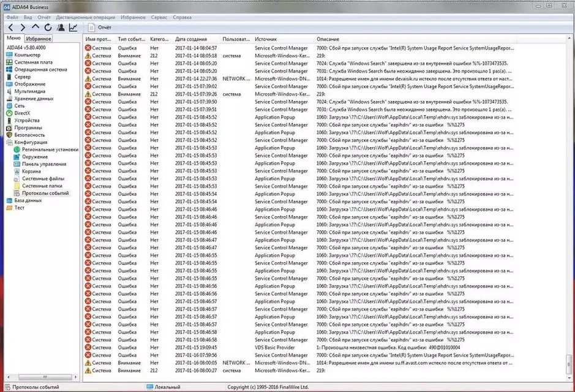The image size is (575, 392).
Task: Select Мультимедиа in the tree
Action: pyautogui.click(x=30, y=91)
